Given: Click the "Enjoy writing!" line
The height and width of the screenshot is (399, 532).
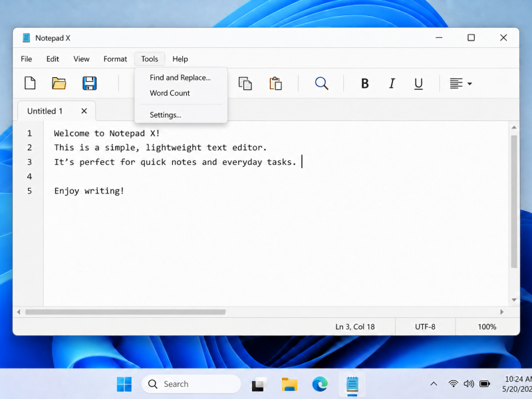Looking at the screenshot, I should 89,191.
